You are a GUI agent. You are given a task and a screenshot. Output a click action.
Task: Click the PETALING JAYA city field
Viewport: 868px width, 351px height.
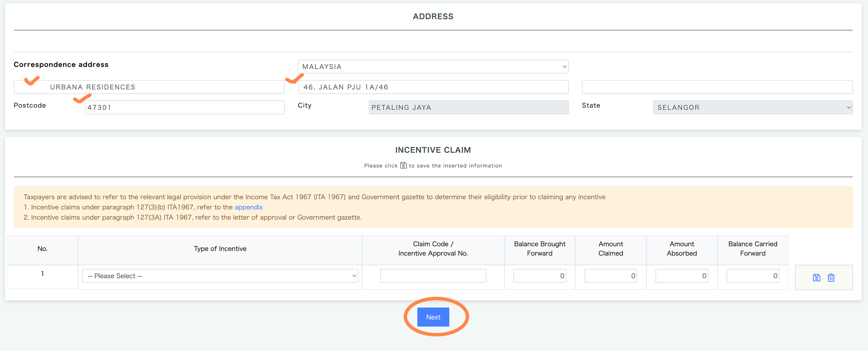(468, 107)
